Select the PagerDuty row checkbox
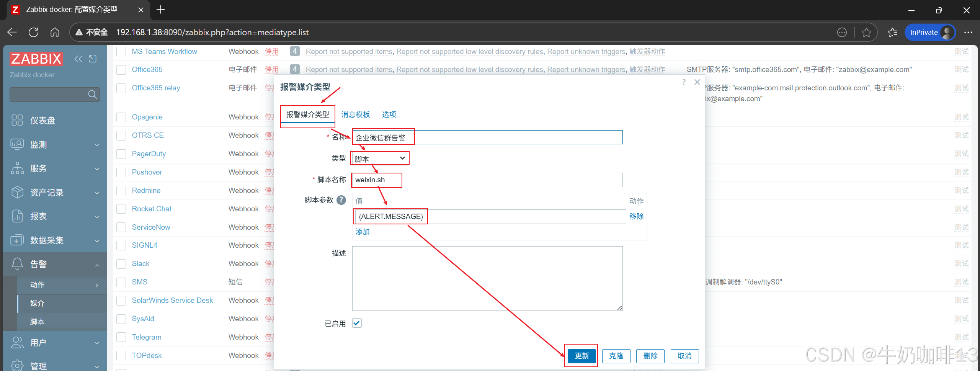This screenshot has width=980, height=371. point(121,154)
